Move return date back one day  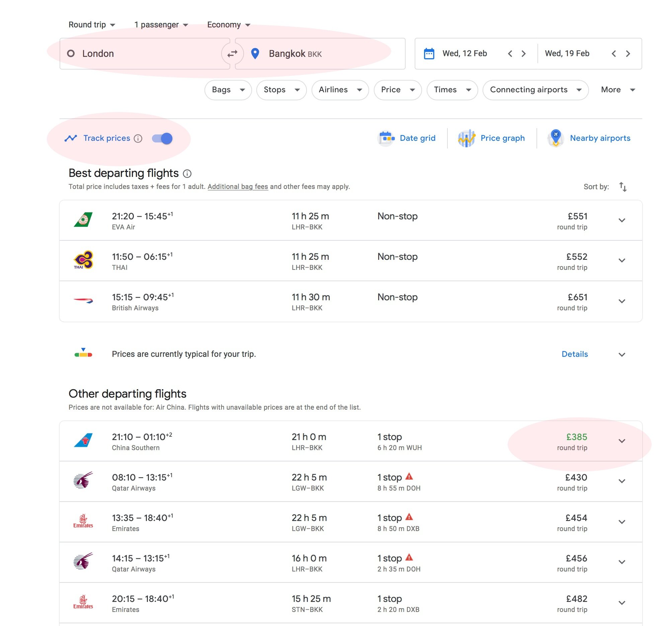point(613,54)
